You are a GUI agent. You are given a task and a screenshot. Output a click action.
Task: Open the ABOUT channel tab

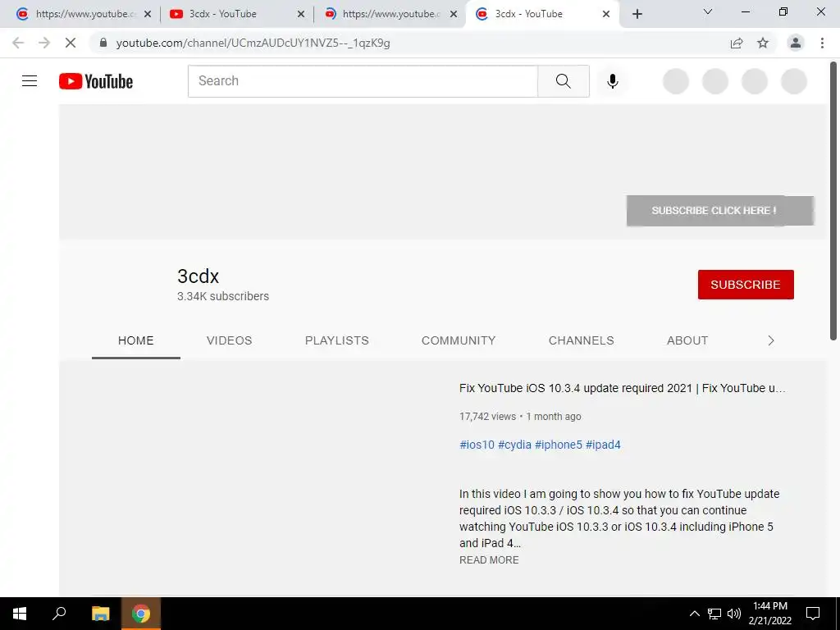[687, 340]
